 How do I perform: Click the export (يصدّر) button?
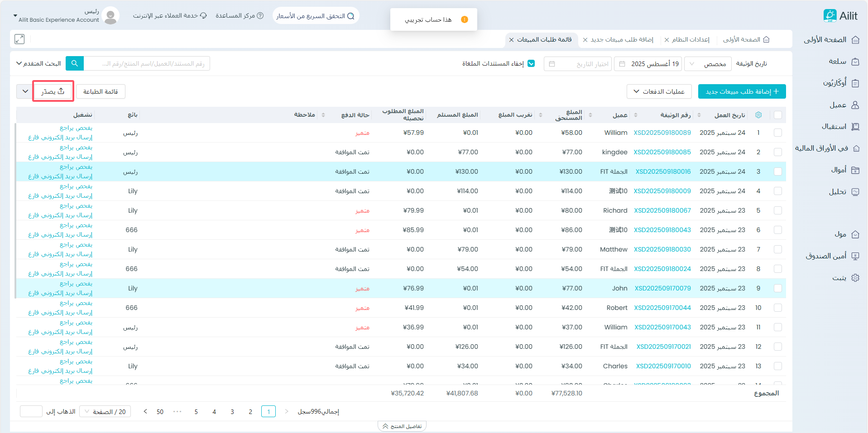(53, 91)
